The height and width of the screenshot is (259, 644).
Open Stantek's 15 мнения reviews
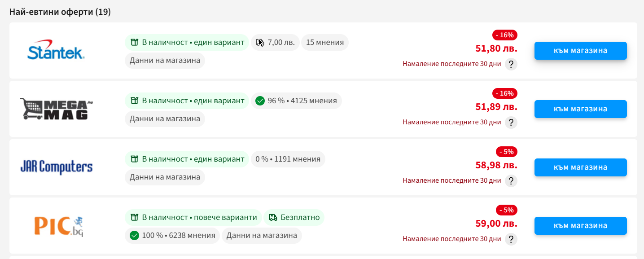pos(325,43)
